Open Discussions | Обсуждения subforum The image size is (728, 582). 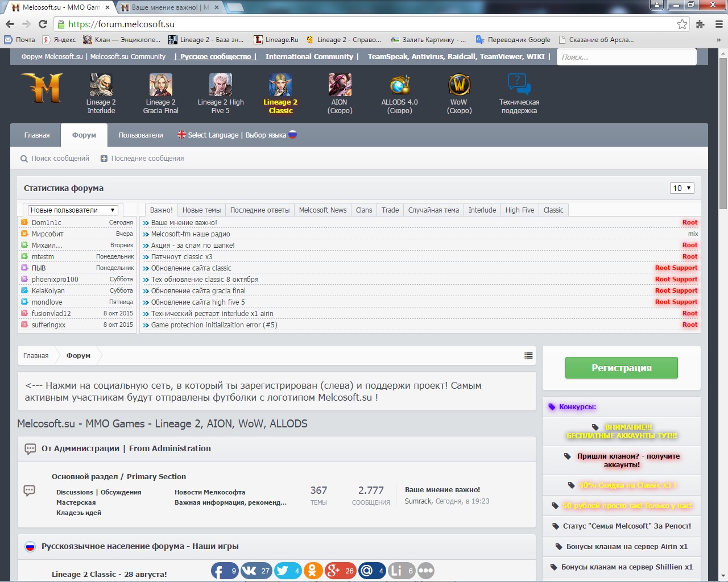pos(98,492)
